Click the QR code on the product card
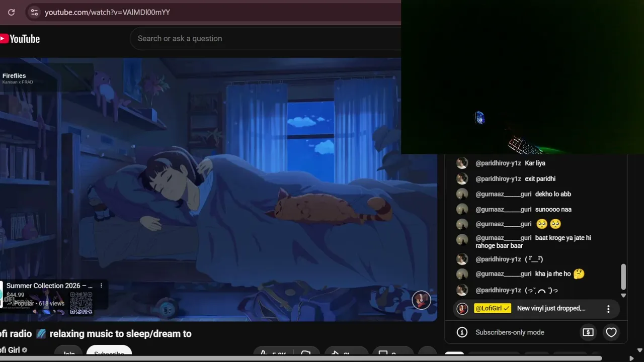This screenshot has height=362, width=644. click(x=81, y=303)
